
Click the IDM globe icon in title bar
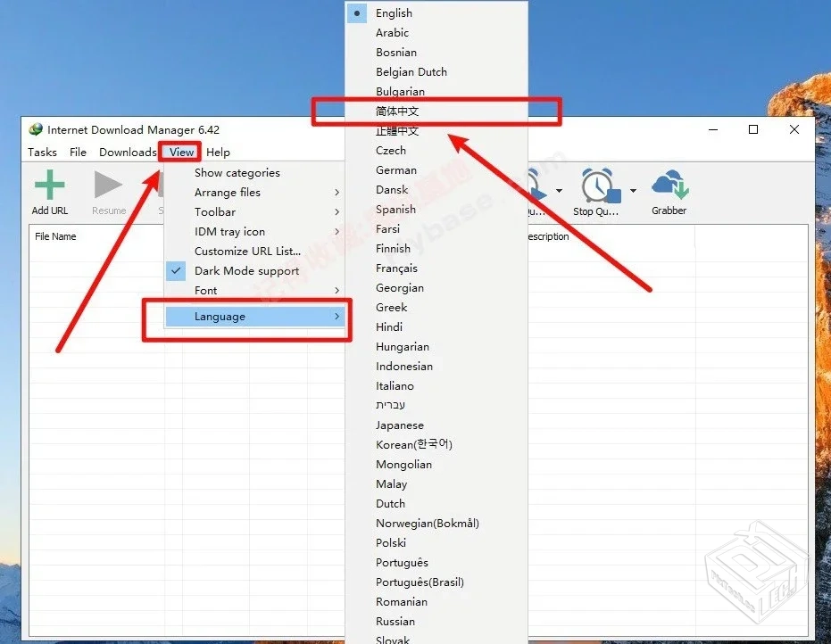pos(34,129)
